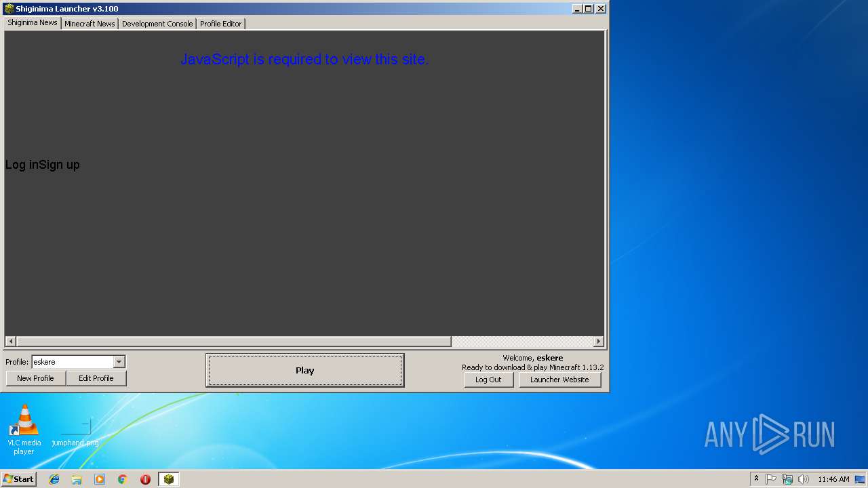868x488 pixels.
Task: Click the horizontal scrollbar left arrow
Action: click(11, 342)
